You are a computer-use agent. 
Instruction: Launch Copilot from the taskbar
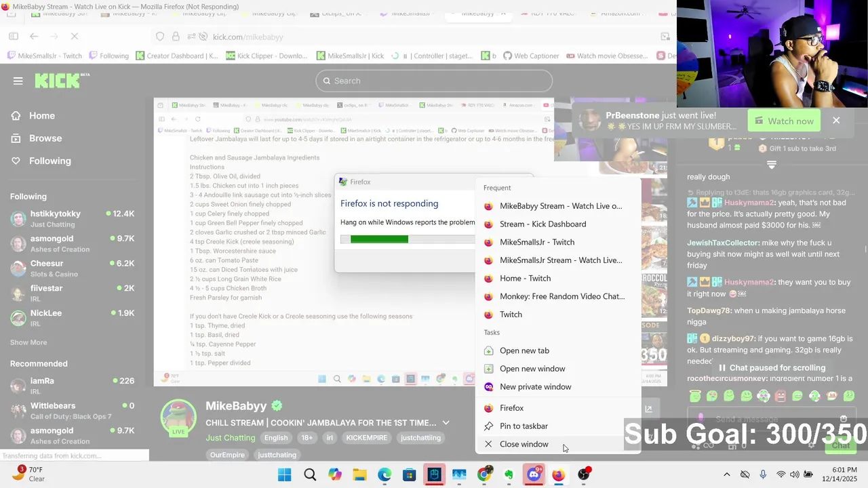click(335, 474)
